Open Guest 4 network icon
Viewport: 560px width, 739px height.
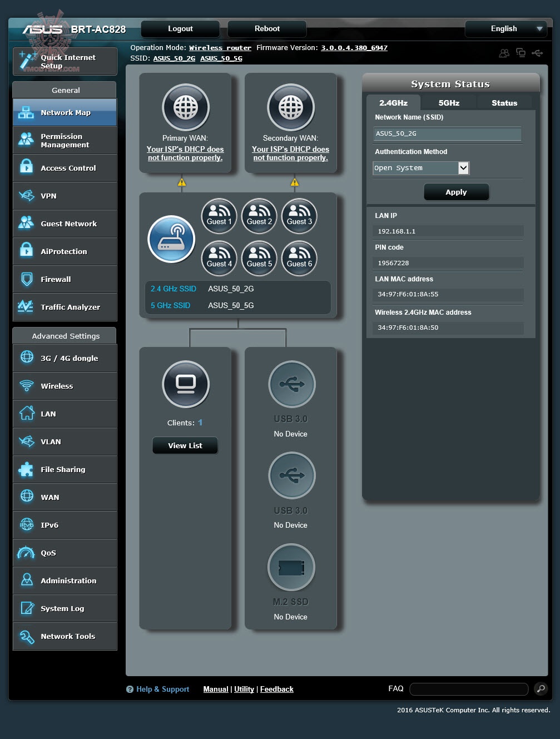pyautogui.click(x=219, y=258)
